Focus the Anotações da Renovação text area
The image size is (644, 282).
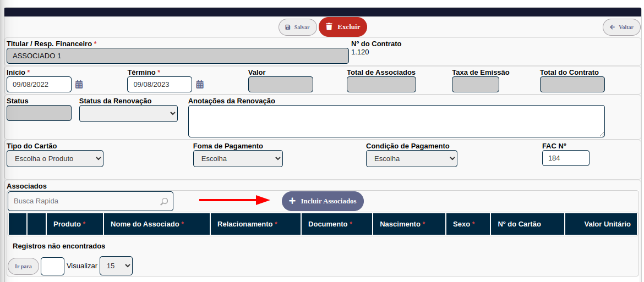point(396,121)
